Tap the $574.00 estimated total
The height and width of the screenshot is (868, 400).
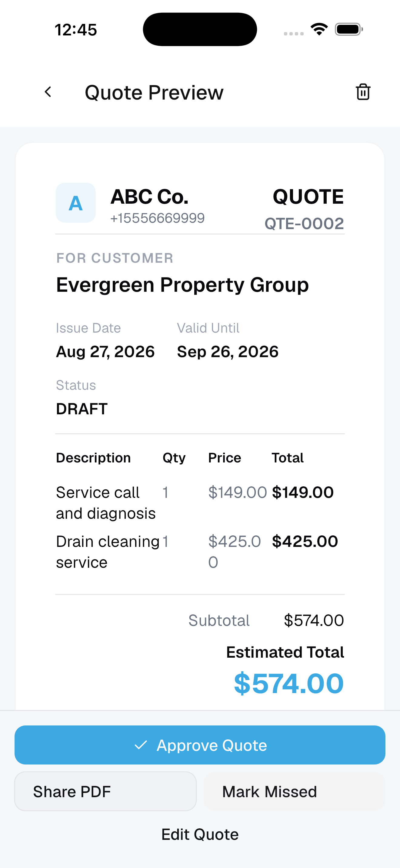(x=289, y=683)
